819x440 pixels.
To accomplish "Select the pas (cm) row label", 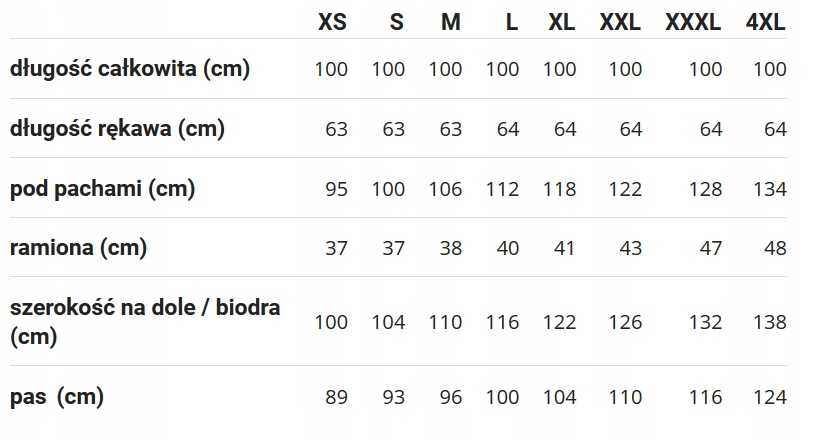I will click(57, 397).
